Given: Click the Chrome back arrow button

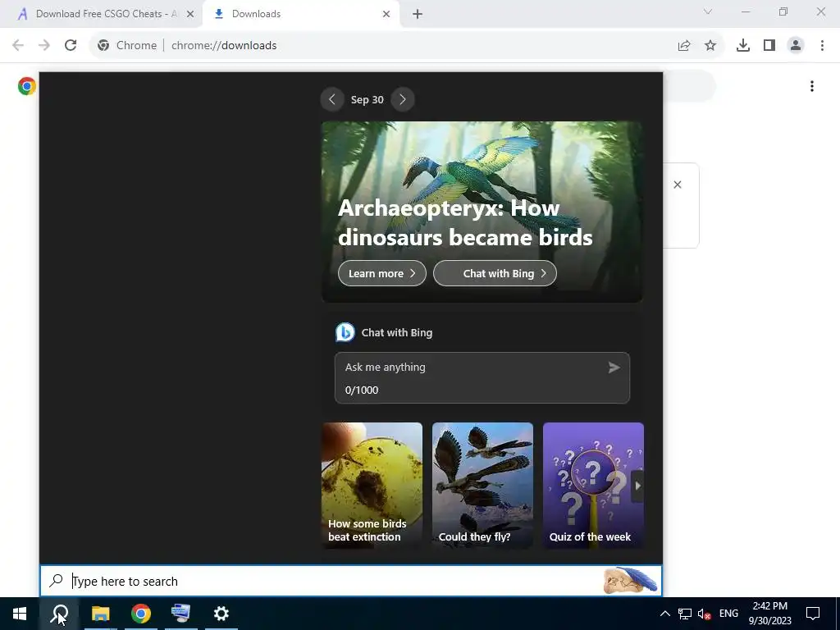Looking at the screenshot, I should coord(18,46).
